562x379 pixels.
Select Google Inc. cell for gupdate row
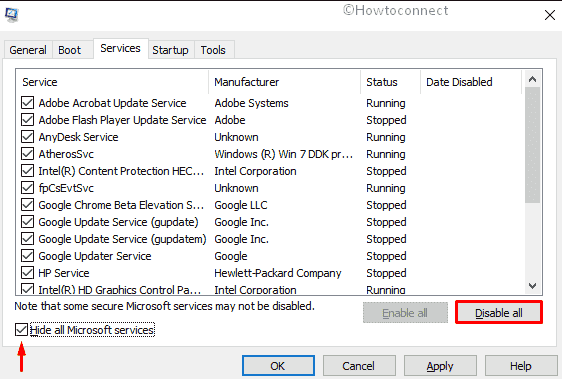click(x=242, y=222)
